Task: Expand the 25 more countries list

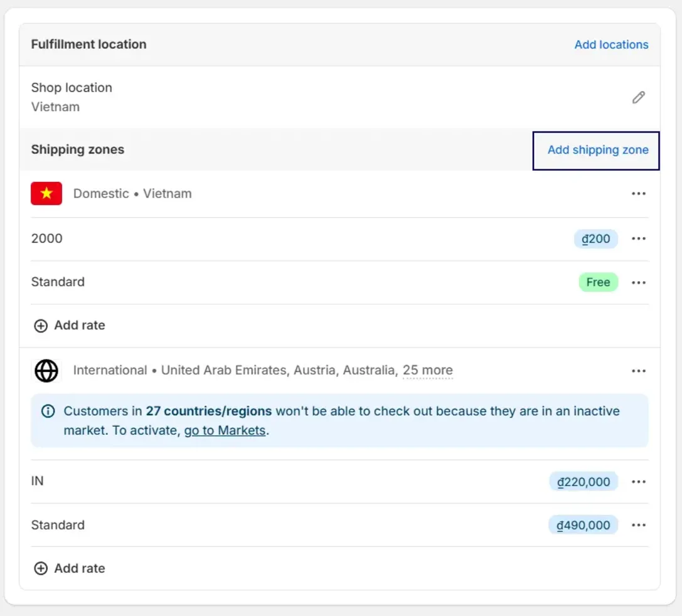Action: point(427,370)
